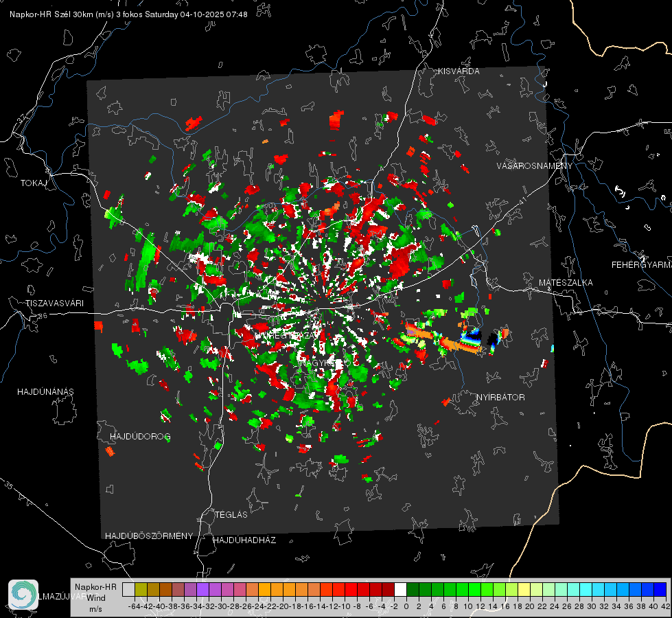
Task: Click the cyan swatch between 28 and 30
Action: coord(586,589)
